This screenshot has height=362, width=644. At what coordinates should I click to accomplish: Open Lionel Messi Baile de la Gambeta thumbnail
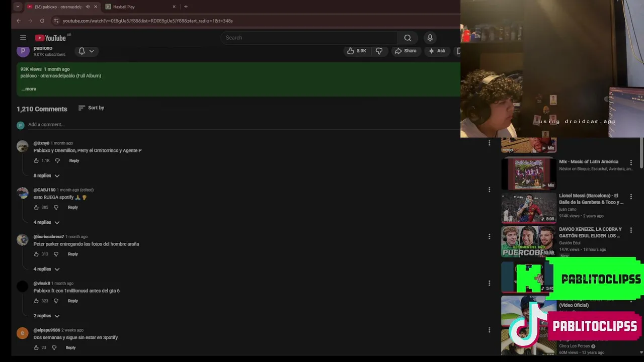529,208
